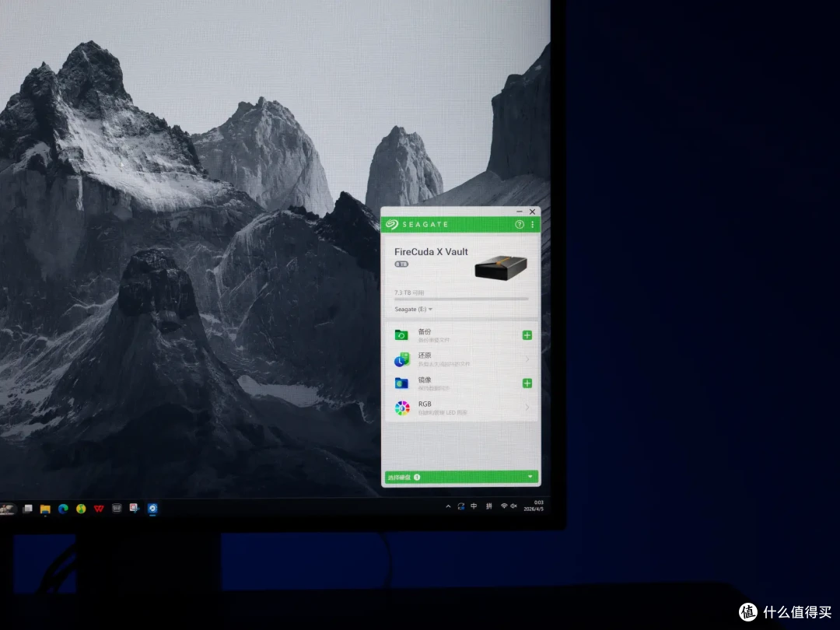Screen dimensions: 840x630
Task: Click the drive capacity usage bar
Action: (461, 299)
